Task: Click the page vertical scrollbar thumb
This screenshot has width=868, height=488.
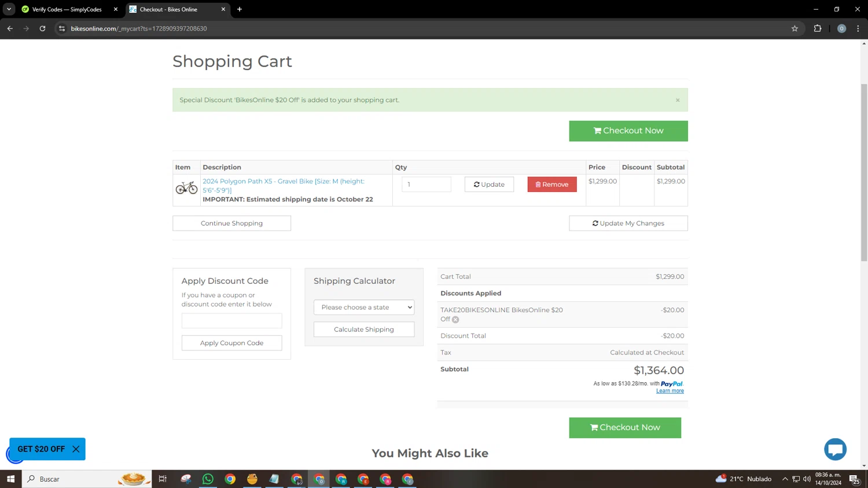Action: click(864, 172)
